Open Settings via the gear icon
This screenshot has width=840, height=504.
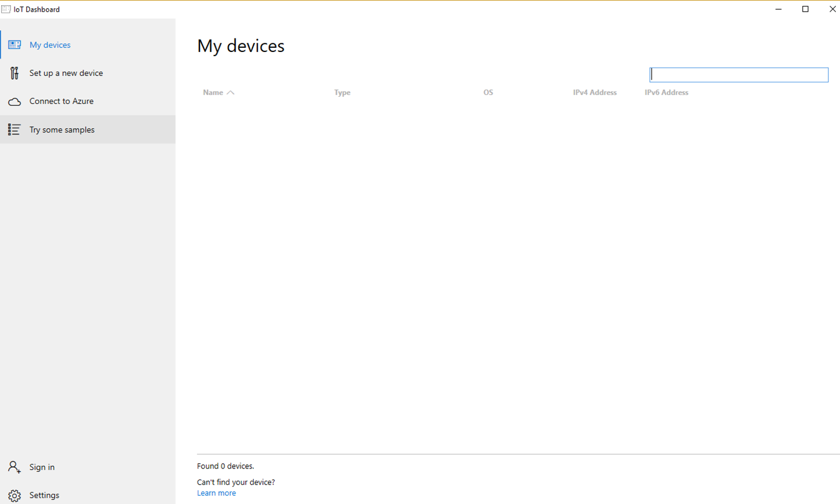coord(15,495)
